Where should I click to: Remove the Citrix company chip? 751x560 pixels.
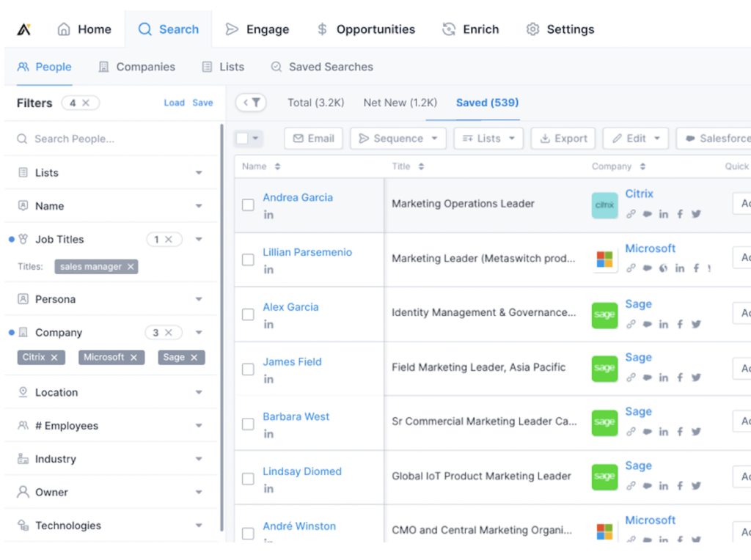coord(54,358)
